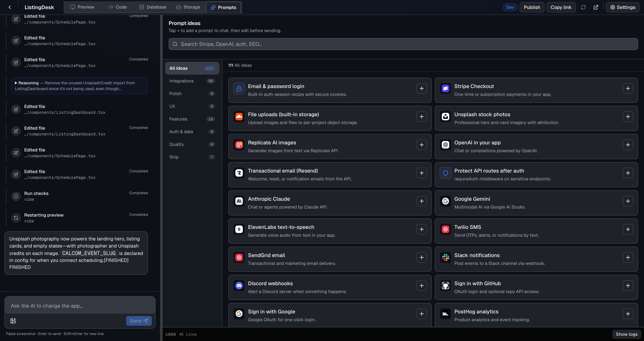
Task: Add the ElevenLabs text-to-speech prompt
Action: 422,229
